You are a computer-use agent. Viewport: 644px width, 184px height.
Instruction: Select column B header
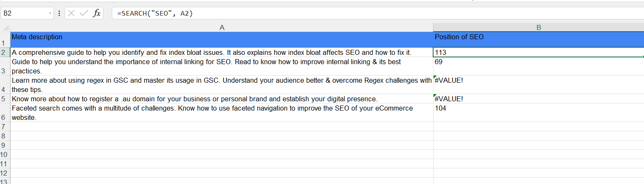coord(539,27)
